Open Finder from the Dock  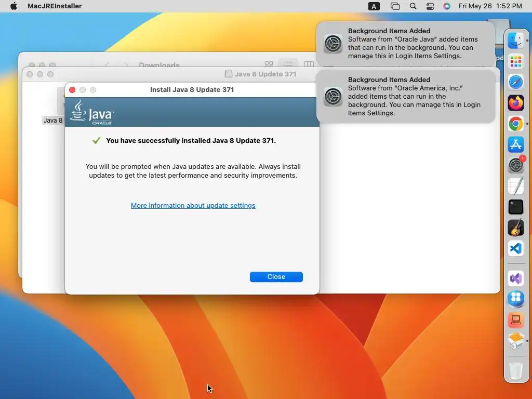516,41
